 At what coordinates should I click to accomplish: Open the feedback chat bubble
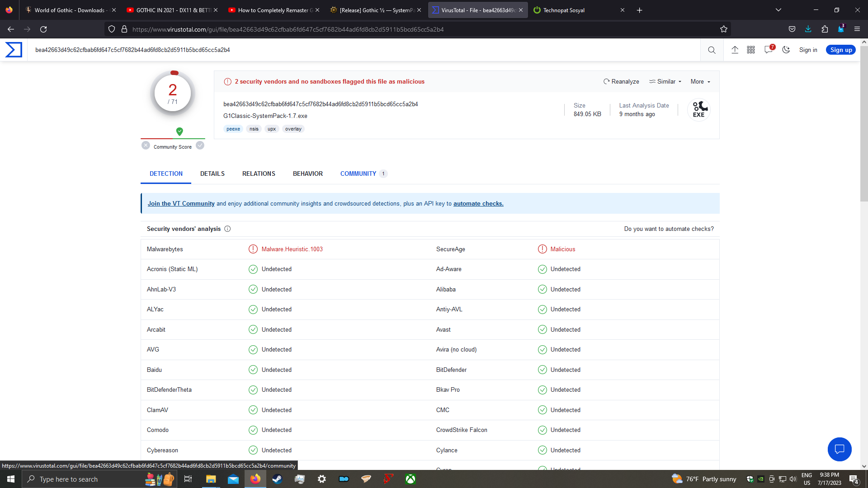pyautogui.click(x=840, y=449)
